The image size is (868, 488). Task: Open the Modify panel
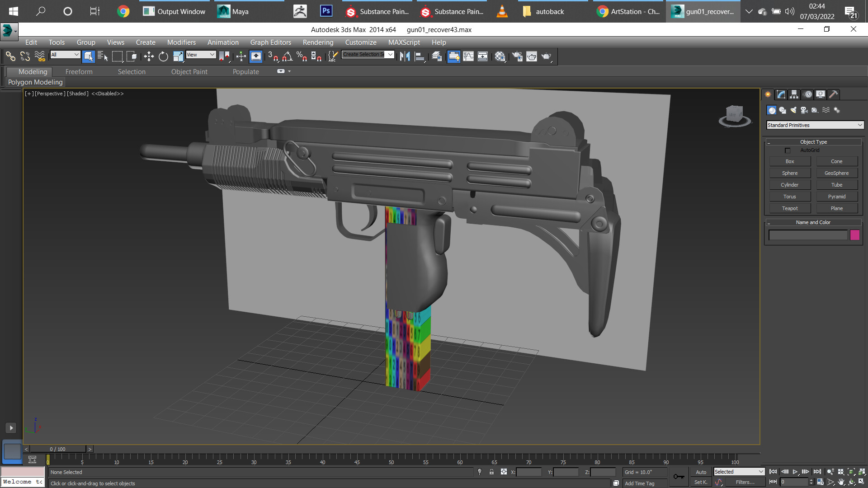tap(781, 94)
